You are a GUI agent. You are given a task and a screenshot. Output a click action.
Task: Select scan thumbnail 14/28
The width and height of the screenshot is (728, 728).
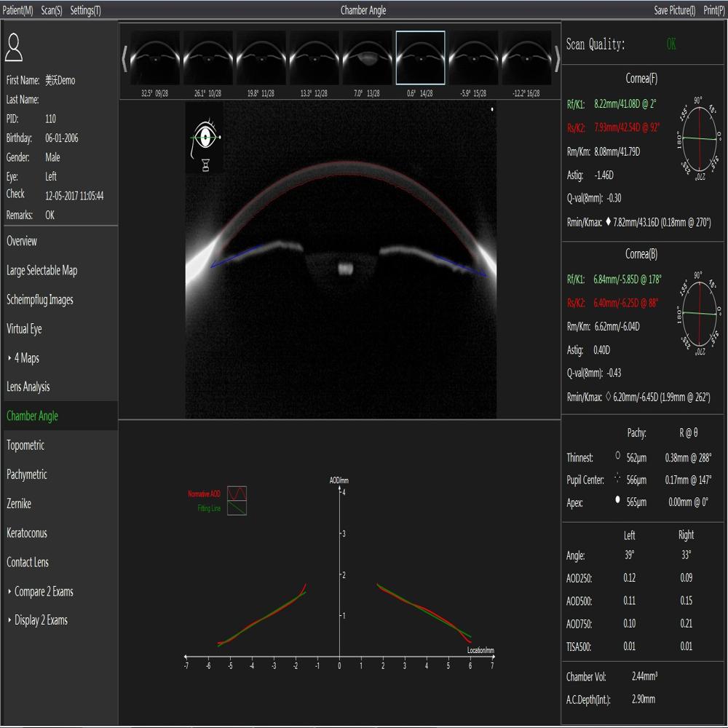(420, 58)
